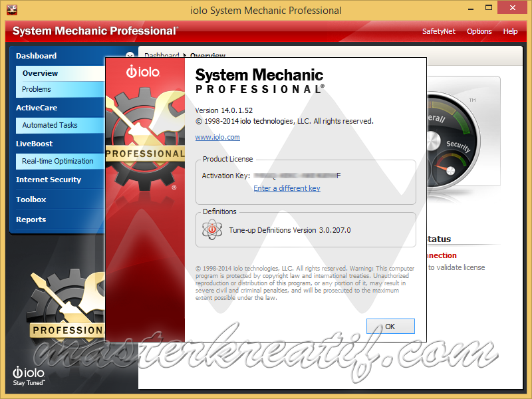Click the OK button in About dialog
Viewport: 532px width, 399px height.
pos(390,326)
